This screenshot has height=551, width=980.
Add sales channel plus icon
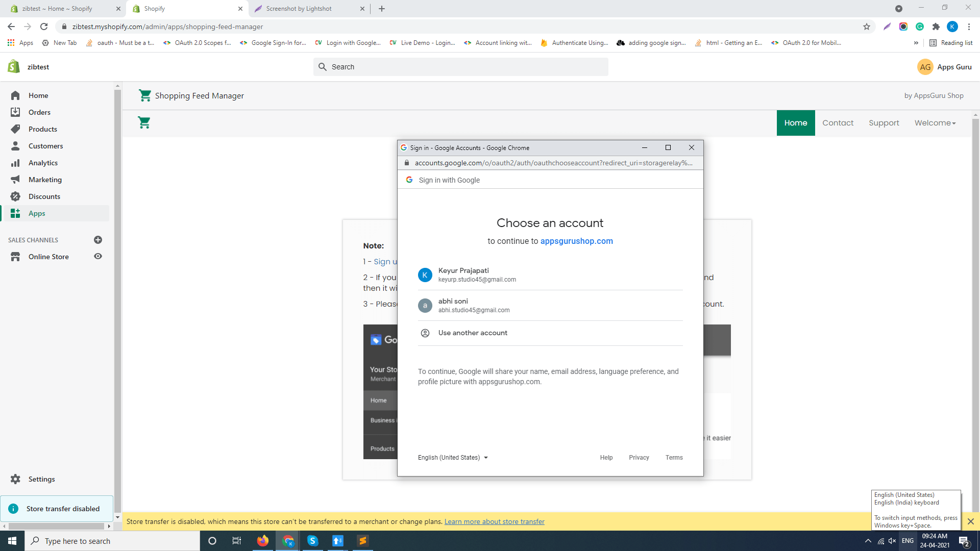(x=98, y=240)
